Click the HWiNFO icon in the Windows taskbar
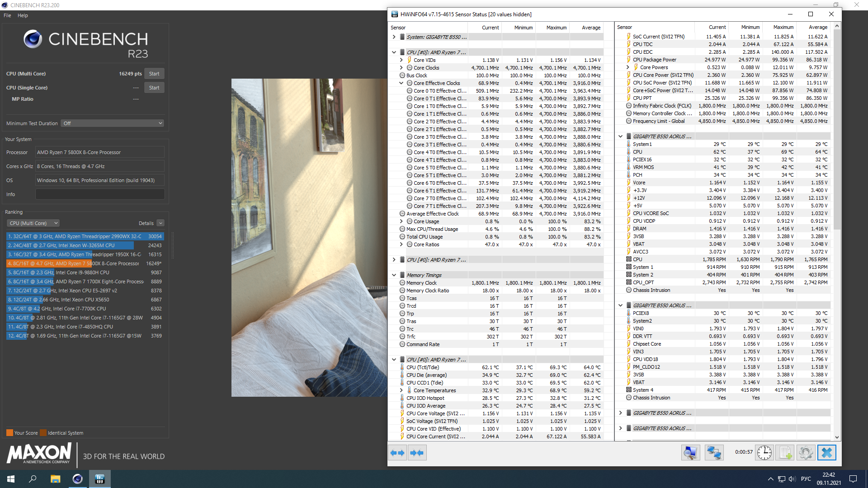This screenshot has width=868, height=488. pyautogui.click(x=99, y=479)
